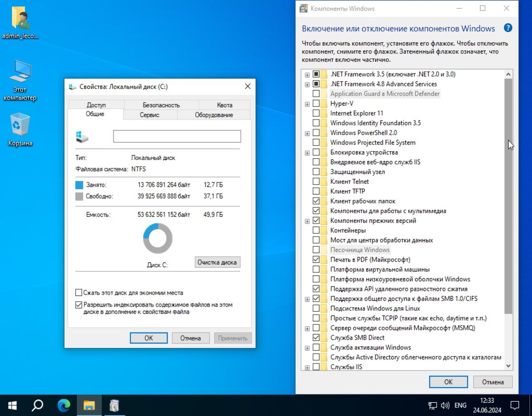Switch to the Сервис tab
Screen dimensions: 532x416
pos(150,115)
